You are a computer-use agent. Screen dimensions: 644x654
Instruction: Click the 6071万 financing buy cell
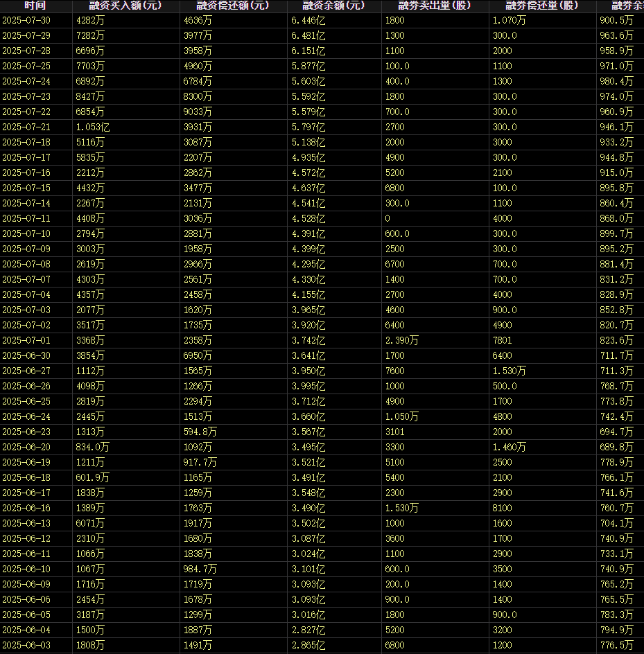[90, 524]
